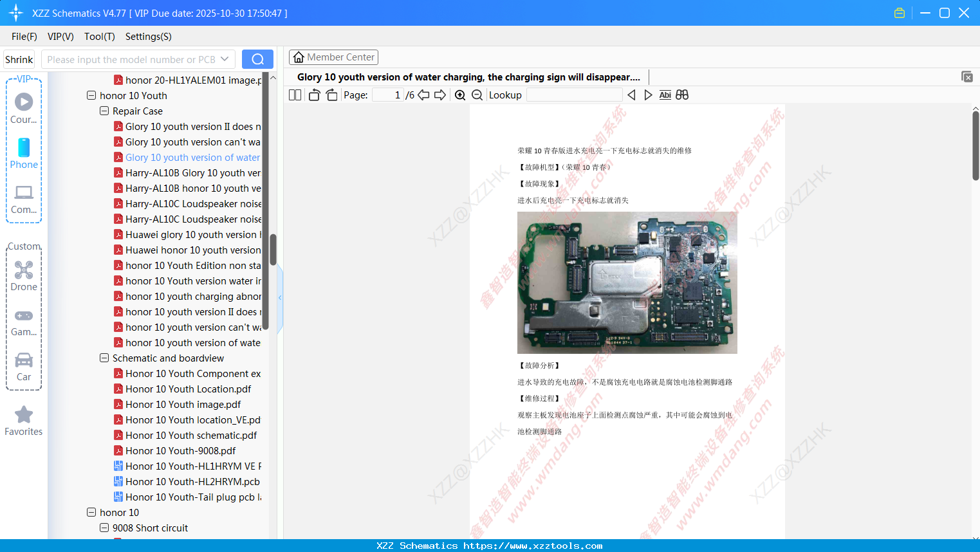Screen dimensions: 980x552
Task: Go to next page arrow
Action: point(440,95)
